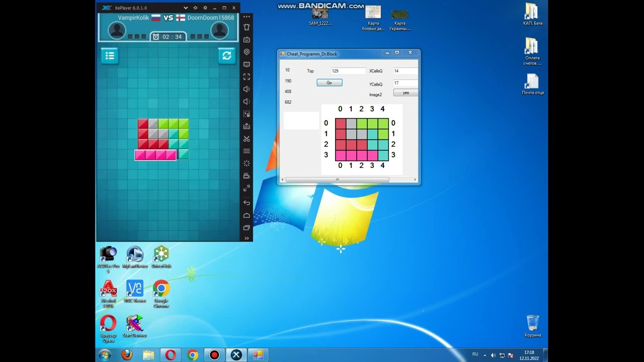644x362 pixels.
Task: Click XePlayer Android home icon
Action: 247,215
